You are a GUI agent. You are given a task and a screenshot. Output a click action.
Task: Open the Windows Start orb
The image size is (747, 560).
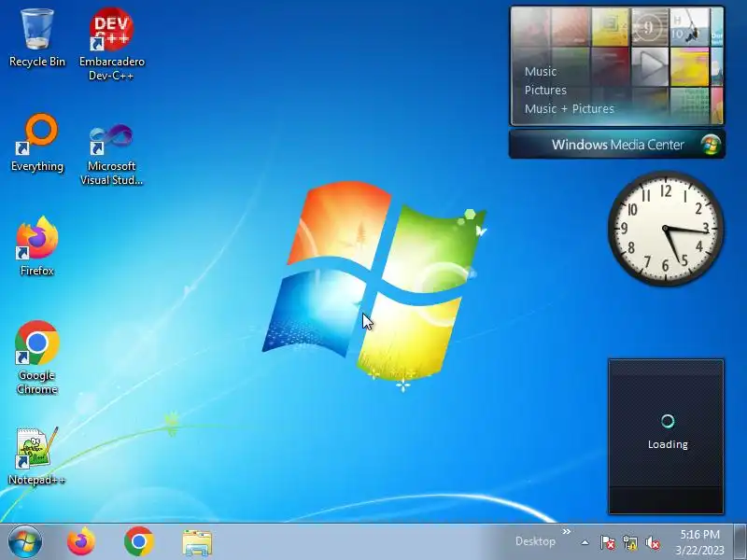tap(25, 542)
